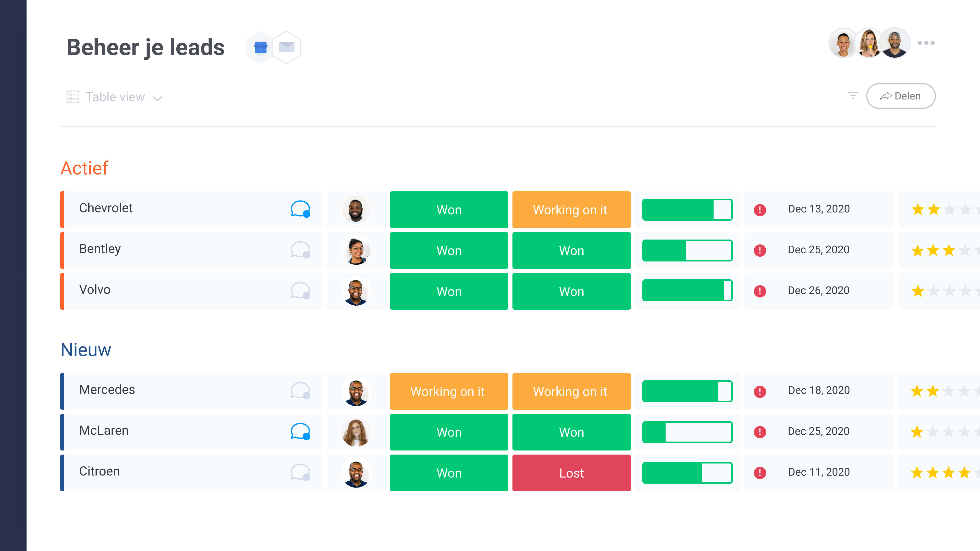Image resolution: width=980 pixels, height=551 pixels.
Task: Click the Table view grid icon
Action: [x=73, y=97]
